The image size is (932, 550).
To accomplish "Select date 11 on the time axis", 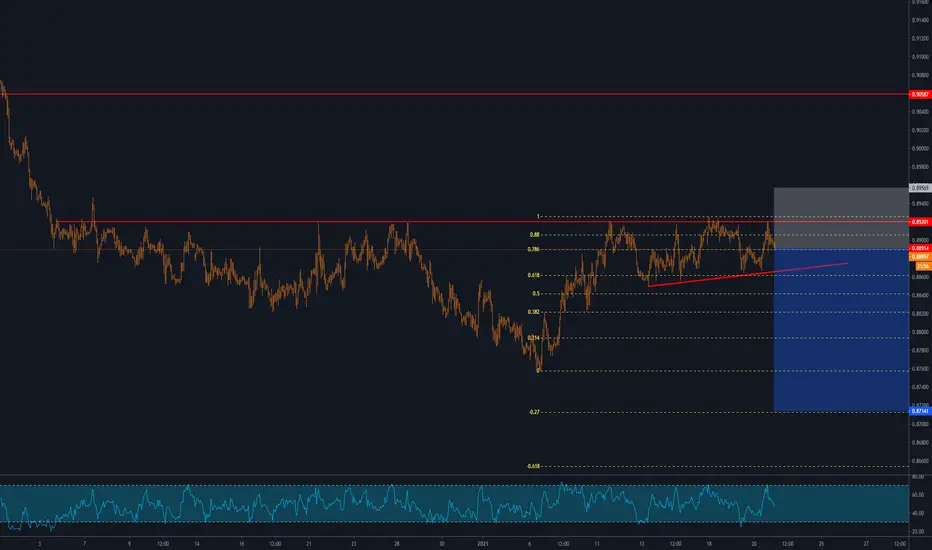I will [x=597, y=543].
